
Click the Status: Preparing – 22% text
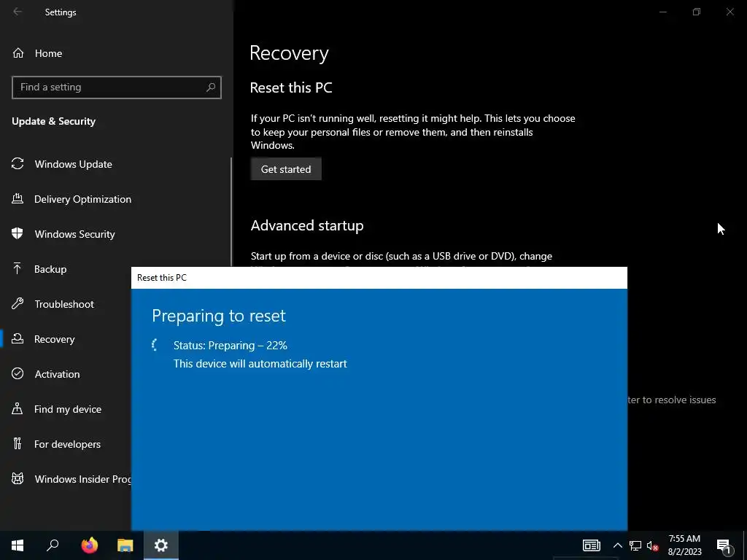tap(230, 346)
